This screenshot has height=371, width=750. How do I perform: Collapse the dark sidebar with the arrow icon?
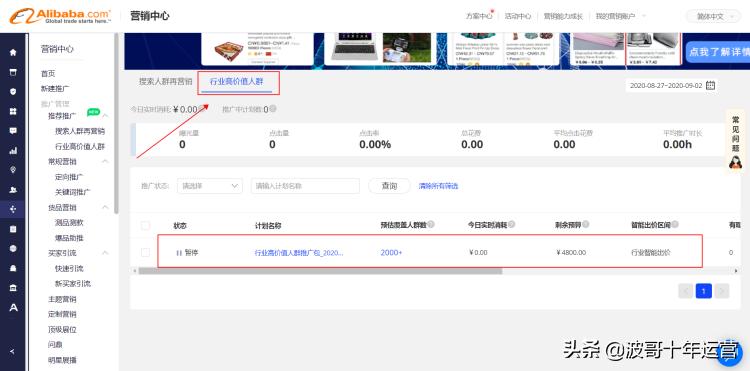pos(12,351)
